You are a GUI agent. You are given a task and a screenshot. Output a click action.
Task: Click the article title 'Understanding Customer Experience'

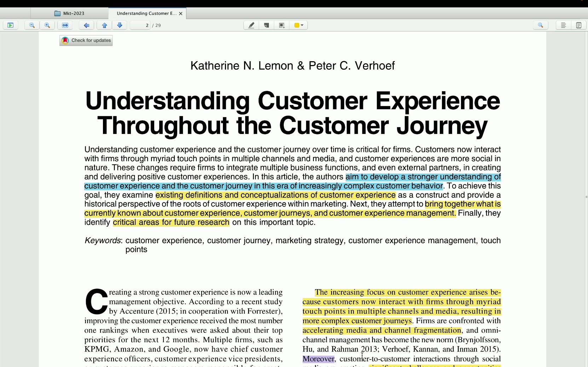(x=293, y=113)
